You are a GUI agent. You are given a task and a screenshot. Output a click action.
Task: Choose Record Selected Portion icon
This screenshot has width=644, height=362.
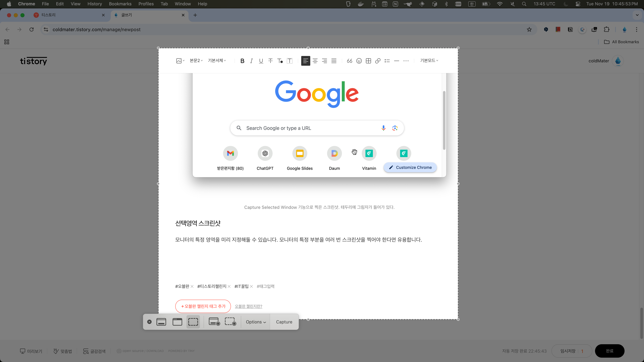click(230, 322)
